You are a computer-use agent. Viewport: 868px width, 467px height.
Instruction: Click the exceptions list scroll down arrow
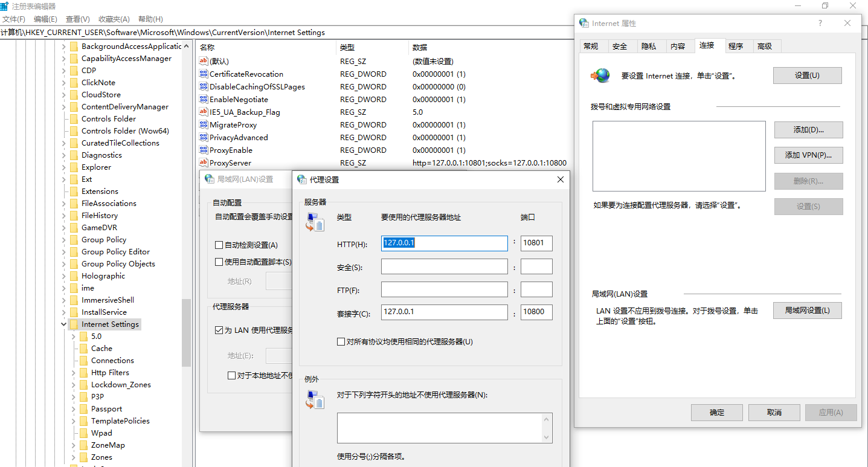(547, 437)
